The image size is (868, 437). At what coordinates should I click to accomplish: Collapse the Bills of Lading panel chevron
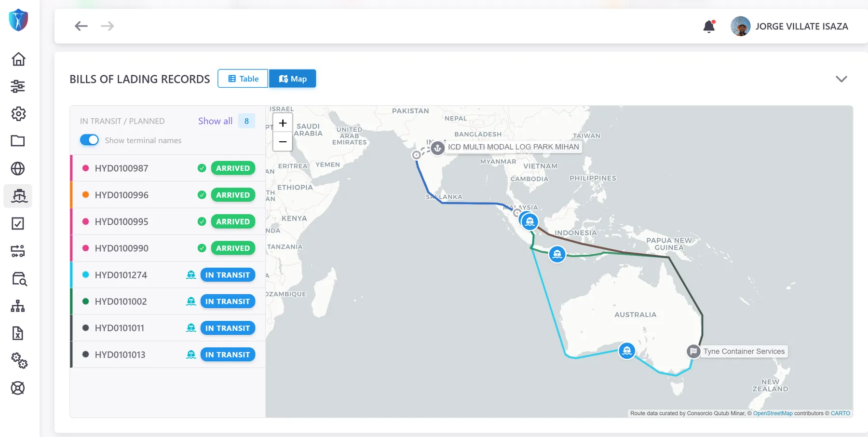click(x=841, y=79)
